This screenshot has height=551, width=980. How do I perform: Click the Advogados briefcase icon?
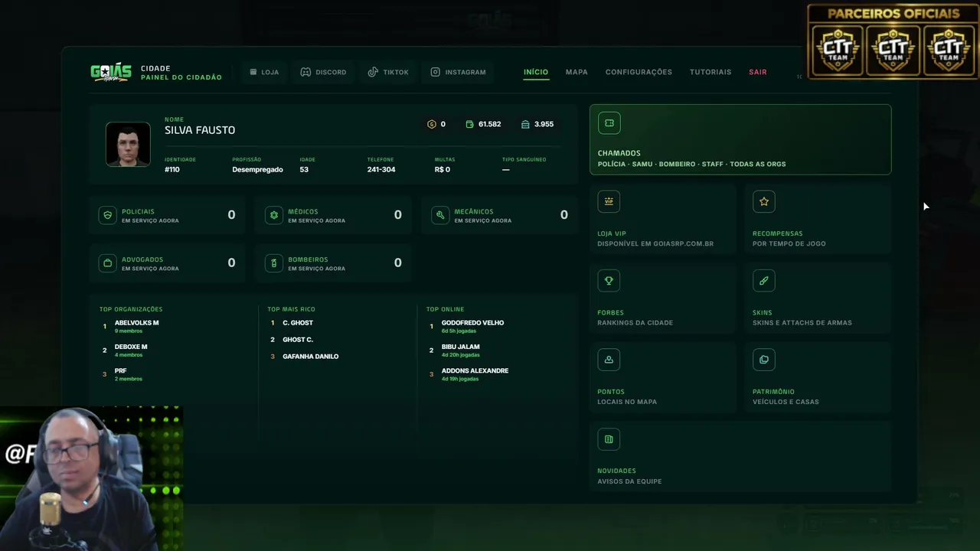[107, 263]
